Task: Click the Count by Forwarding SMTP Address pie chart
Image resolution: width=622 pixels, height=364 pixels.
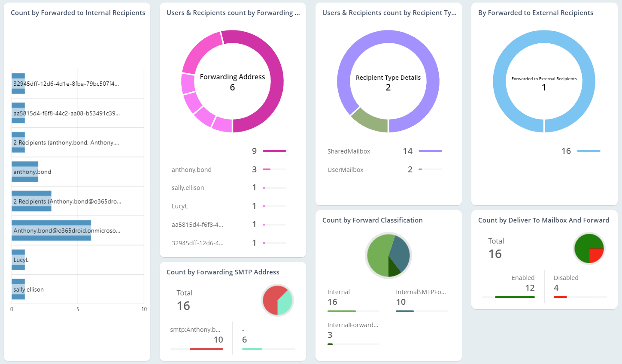Action: (277, 300)
